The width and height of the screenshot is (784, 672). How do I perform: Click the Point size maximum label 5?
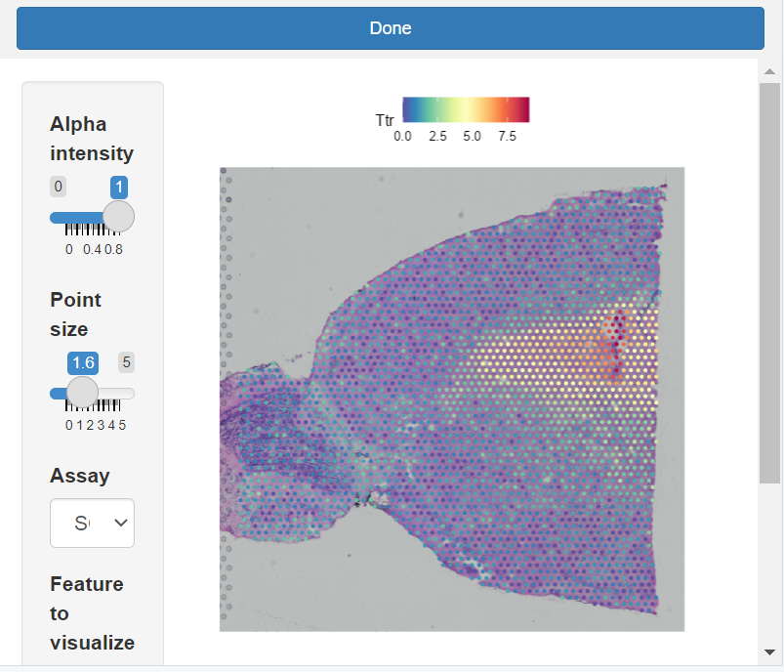tap(127, 361)
